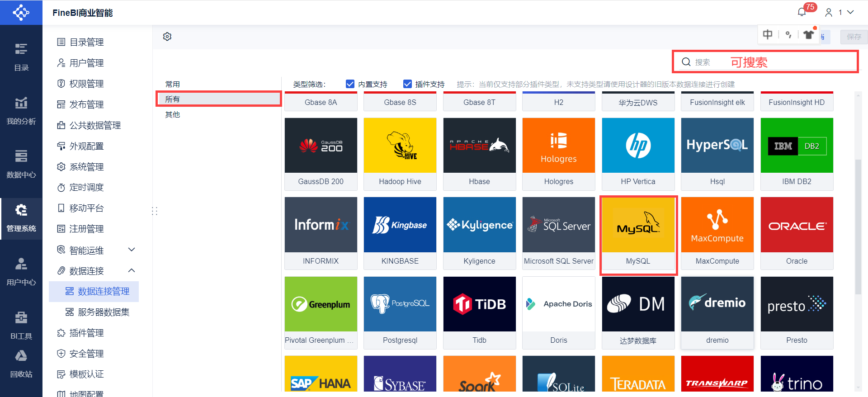Image resolution: width=868 pixels, height=397 pixels.
Task: Open 用户中心 sidebar section
Action: (x=21, y=272)
